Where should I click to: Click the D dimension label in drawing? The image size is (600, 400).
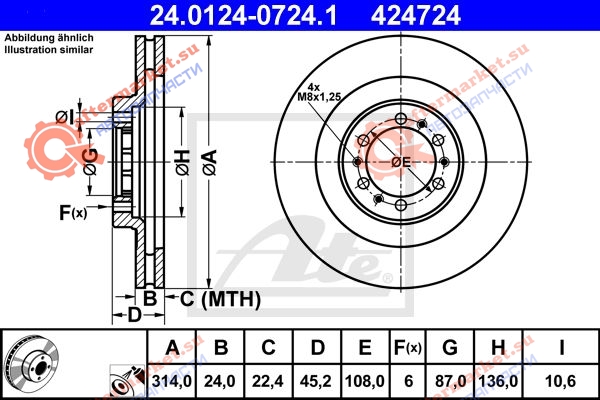coord(134,315)
